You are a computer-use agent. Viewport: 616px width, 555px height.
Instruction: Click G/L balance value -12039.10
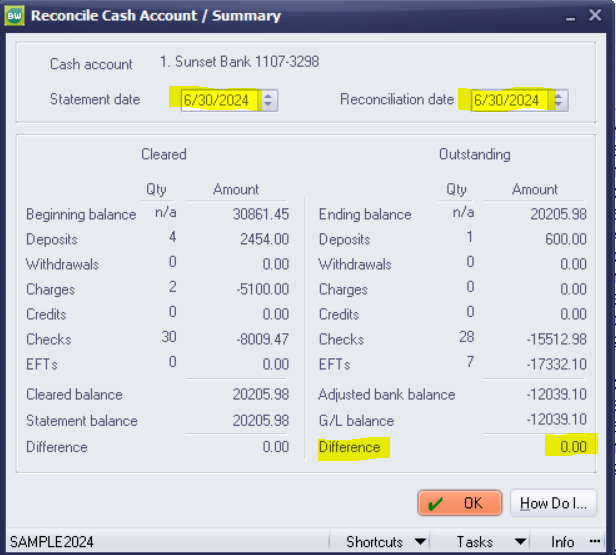[556, 419]
